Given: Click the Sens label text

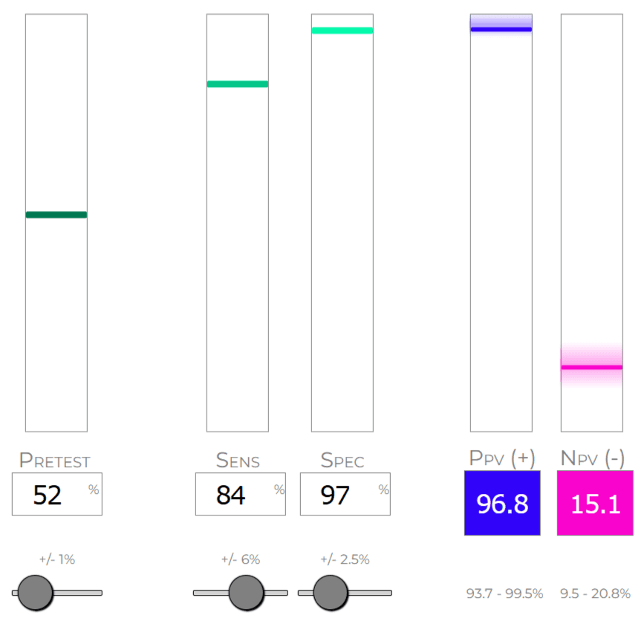Looking at the screenshot, I should tap(238, 460).
